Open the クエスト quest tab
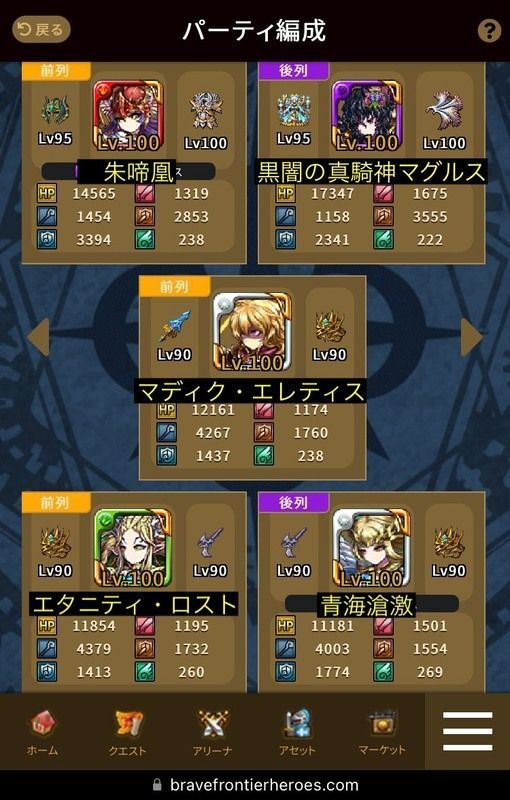The height and width of the screenshot is (800, 510). pyautogui.click(x=128, y=732)
